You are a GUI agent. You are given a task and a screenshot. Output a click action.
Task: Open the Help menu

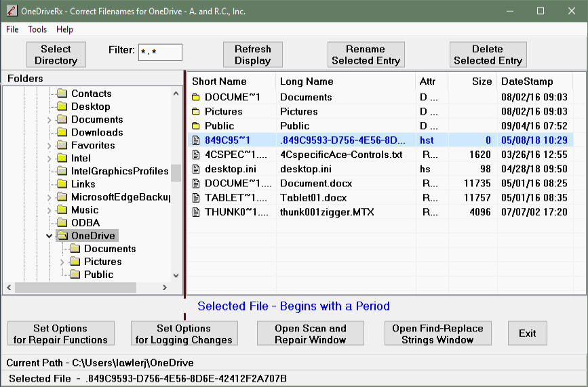64,29
